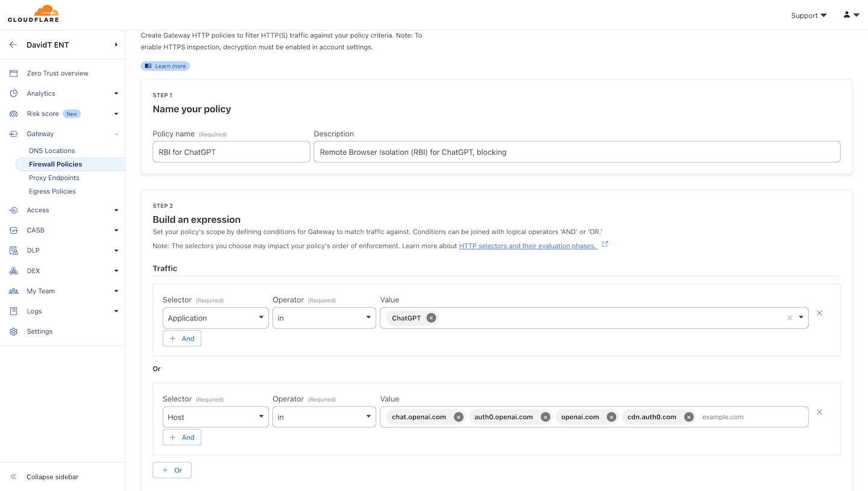Expand the My Team sidebar section
868x491 pixels.
click(116, 291)
